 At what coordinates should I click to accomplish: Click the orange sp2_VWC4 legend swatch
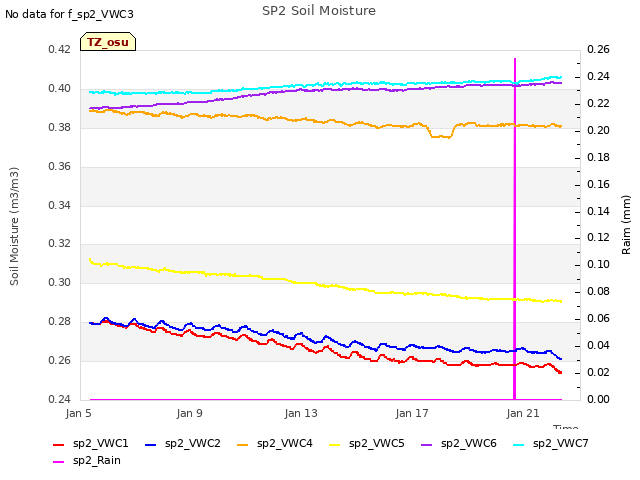pos(243,444)
